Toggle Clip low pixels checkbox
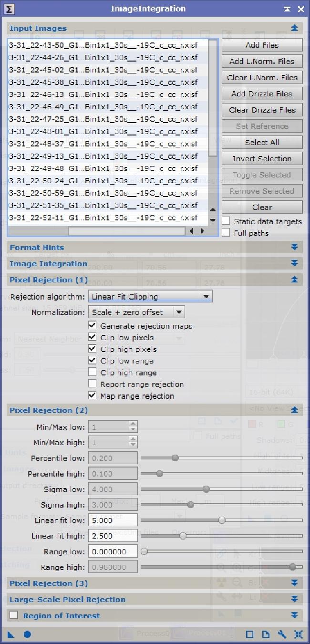The image size is (310, 644). coord(93,337)
